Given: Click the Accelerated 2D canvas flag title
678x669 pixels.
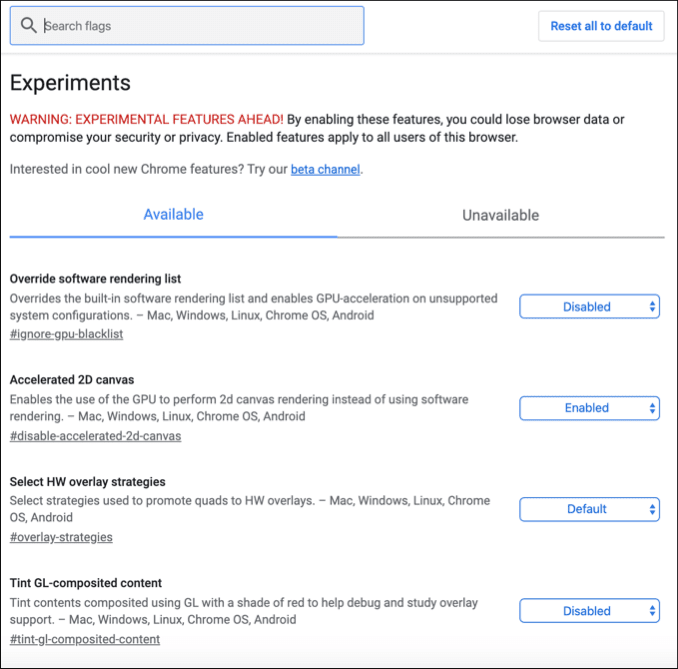Looking at the screenshot, I should tap(71, 380).
